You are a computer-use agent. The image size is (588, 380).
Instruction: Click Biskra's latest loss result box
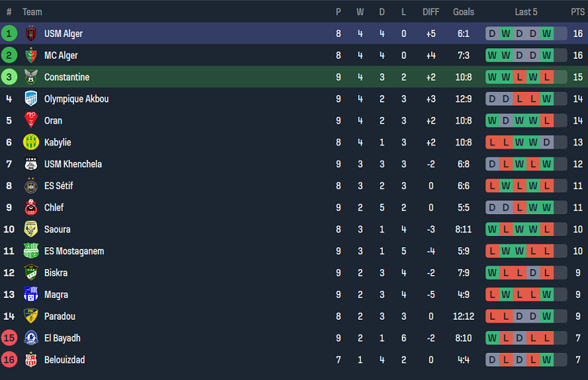click(x=547, y=273)
